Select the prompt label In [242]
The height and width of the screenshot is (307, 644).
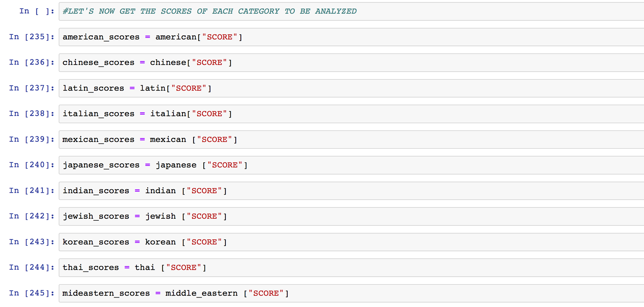pos(32,216)
